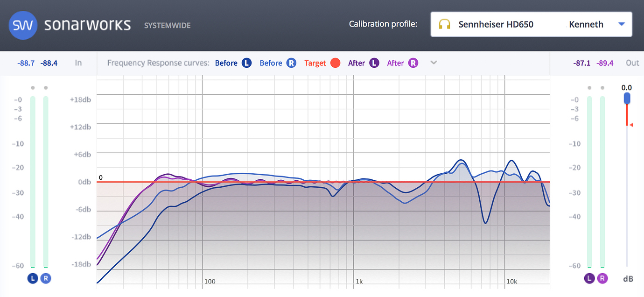Click output level value -87.1
644x297 pixels.
[581, 63]
